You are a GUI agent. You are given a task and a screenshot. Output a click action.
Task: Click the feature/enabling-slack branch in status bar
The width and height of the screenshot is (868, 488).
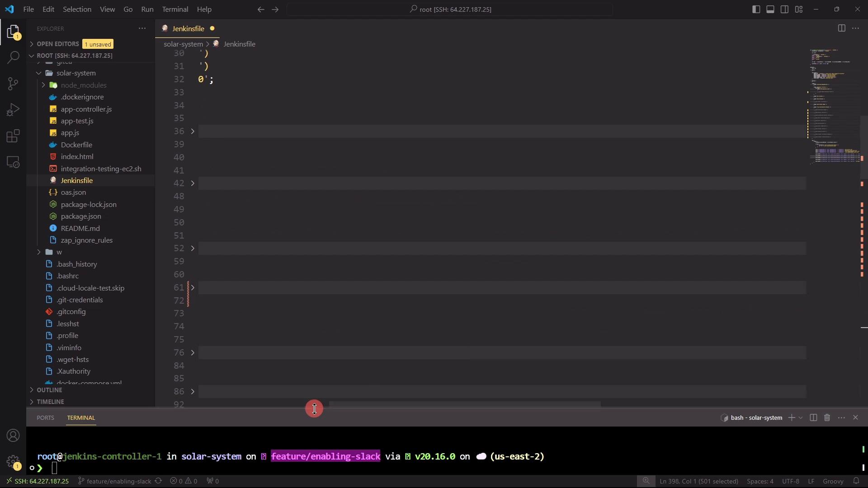pos(118,481)
